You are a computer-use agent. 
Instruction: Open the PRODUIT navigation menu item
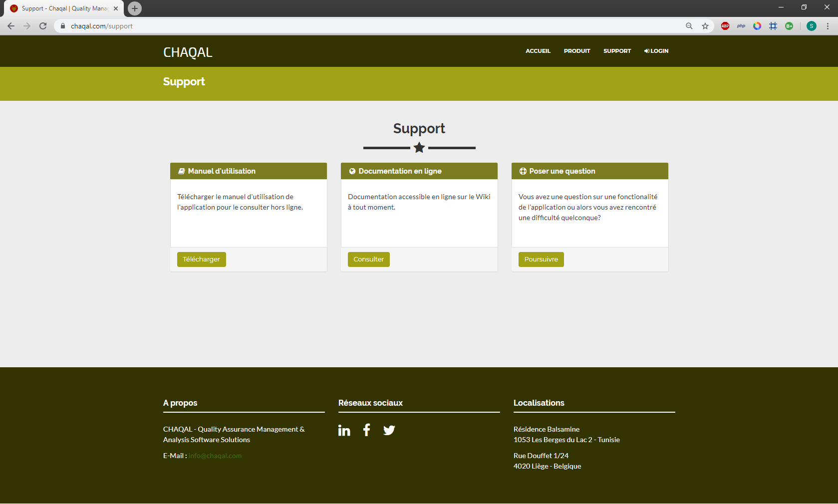click(576, 51)
